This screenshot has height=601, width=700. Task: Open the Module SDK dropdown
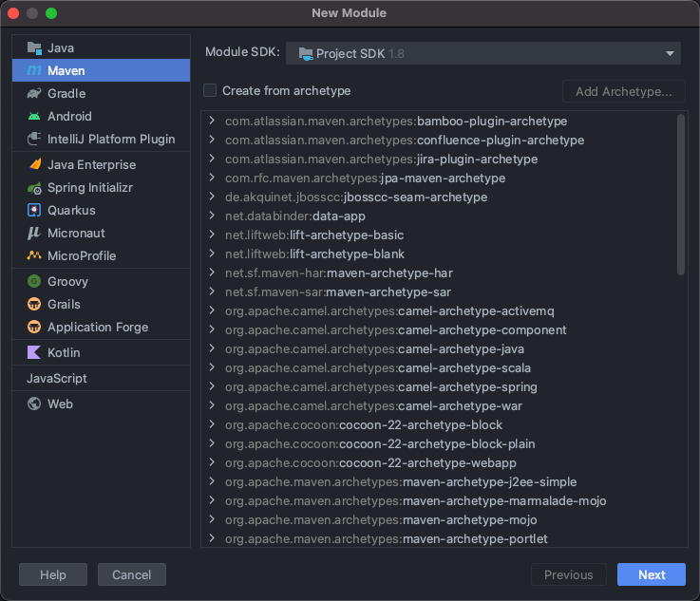tap(483, 53)
